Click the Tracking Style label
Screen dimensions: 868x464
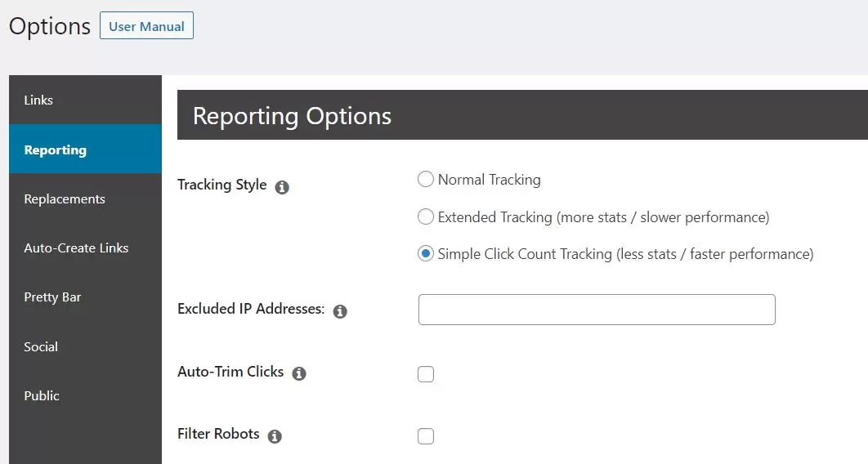222,185
